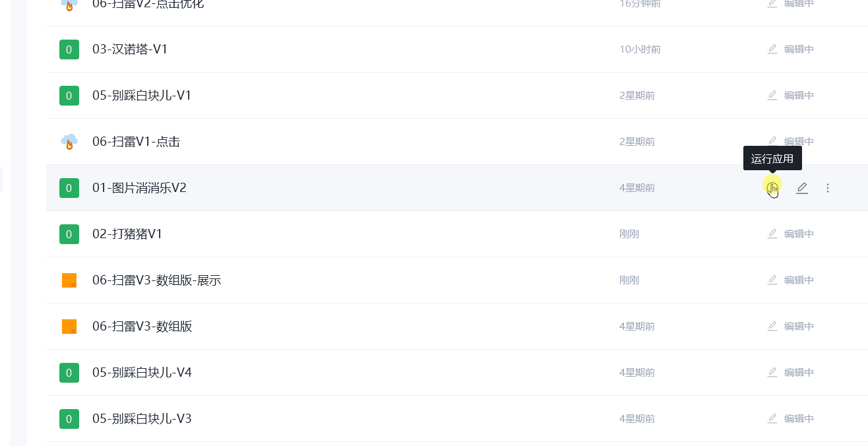
Task: Click the 刚刚 timestamp of 06-扫雷V3-数组版-展示
Action: coord(629,280)
